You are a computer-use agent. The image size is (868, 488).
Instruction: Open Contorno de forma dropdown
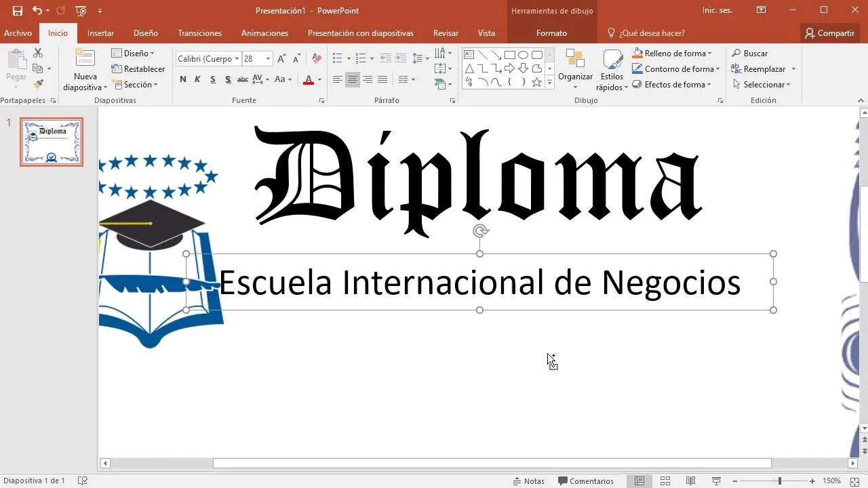[x=676, y=68]
